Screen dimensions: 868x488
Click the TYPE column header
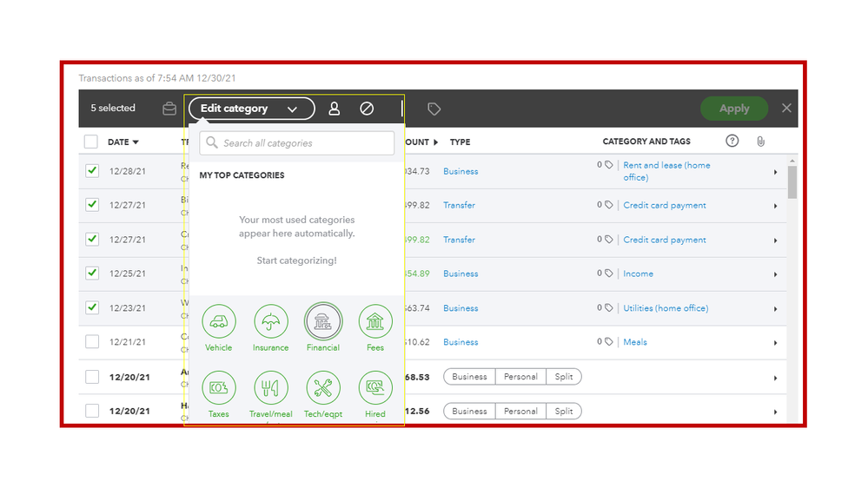pyautogui.click(x=460, y=142)
